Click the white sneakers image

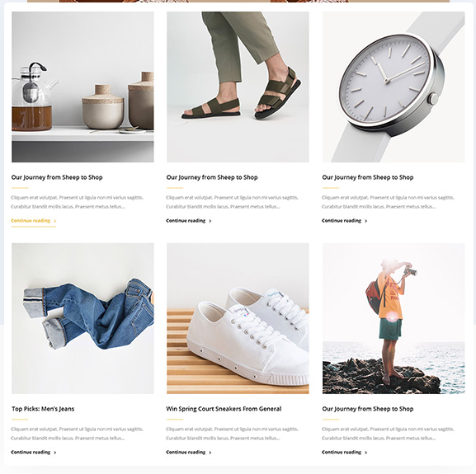tap(238, 318)
